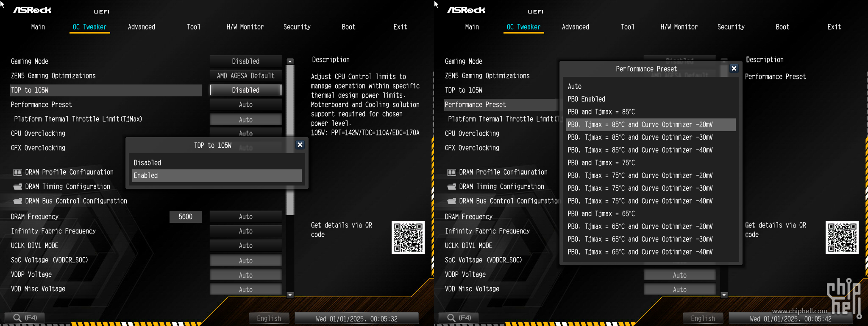Click the date and time showing 00:05:42

point(791,318)
